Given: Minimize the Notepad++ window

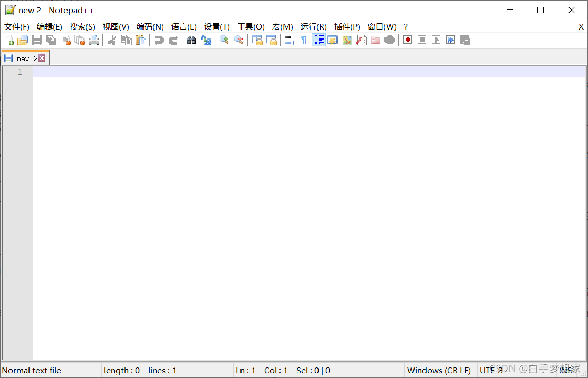Looking at the screenshot, I should (509, 10).
